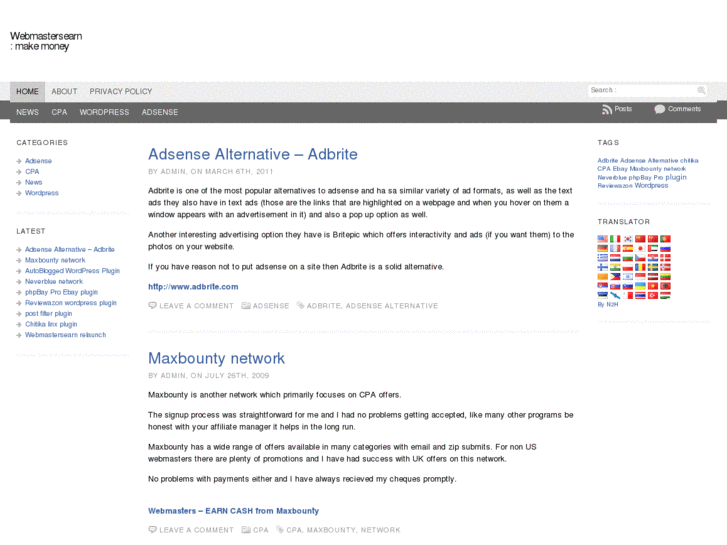Open ADSENSE category under Adbrite post

tap(271, 306)
